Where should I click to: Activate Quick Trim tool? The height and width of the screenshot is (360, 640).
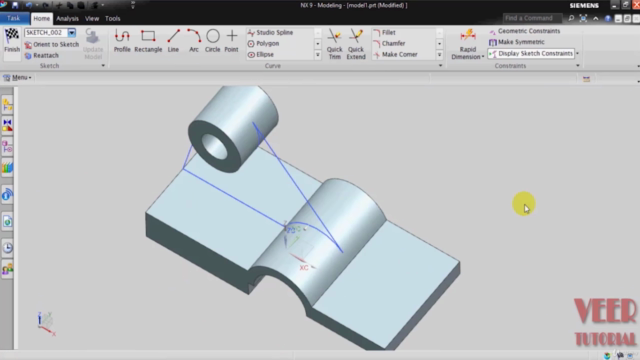[334, 44]
